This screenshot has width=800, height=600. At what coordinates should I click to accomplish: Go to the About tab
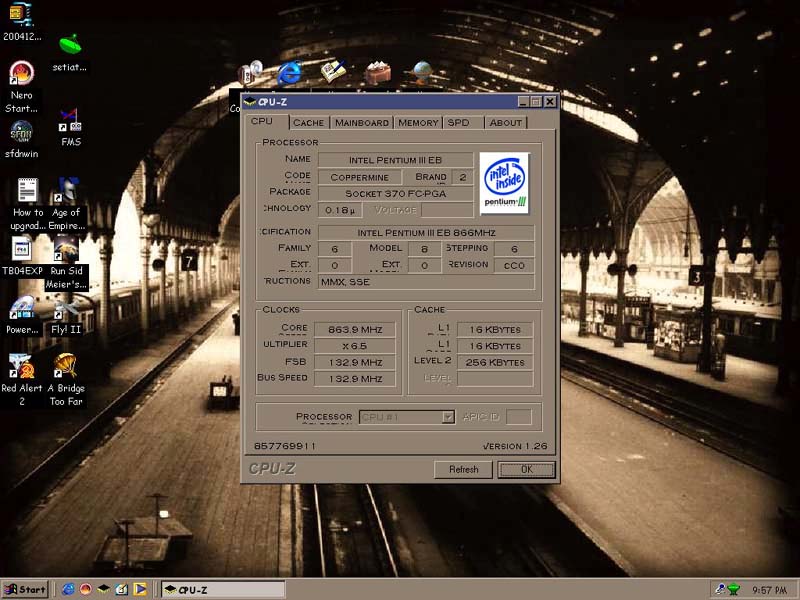click(505, 122)
